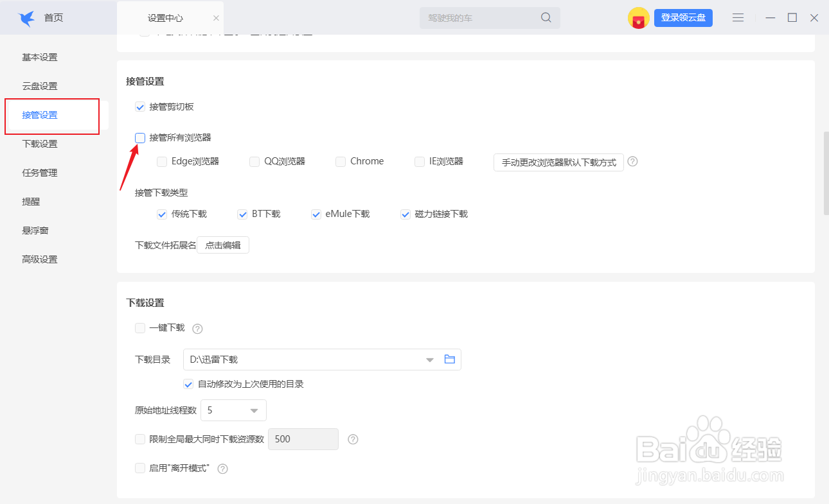Click help icon next to 启用离开模式
This screenshot has height=504, width=829.
[222, 469]
